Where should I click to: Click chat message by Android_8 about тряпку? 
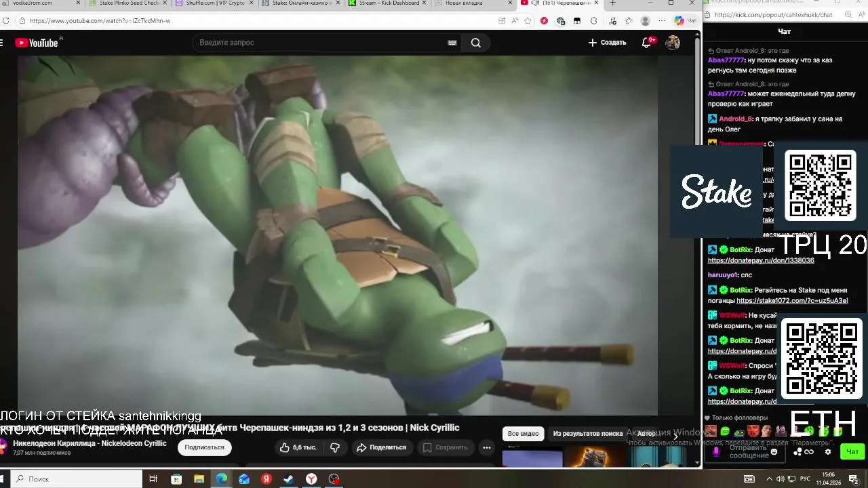pyautogui.click(x=774, y=123)
